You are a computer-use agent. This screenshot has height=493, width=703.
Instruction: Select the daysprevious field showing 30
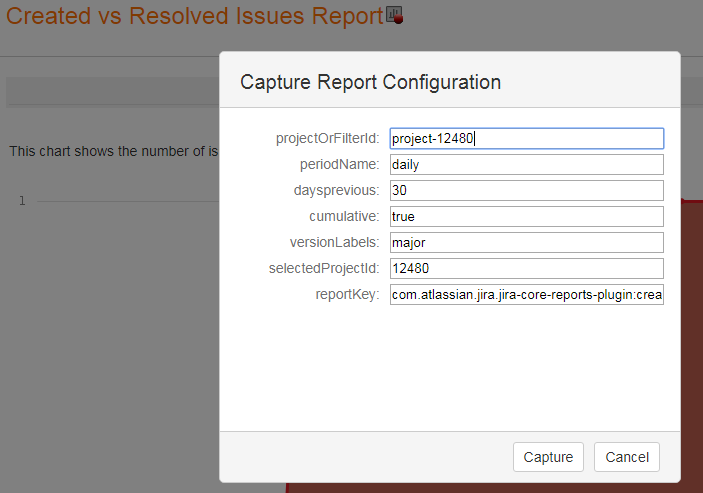point(527,191)
